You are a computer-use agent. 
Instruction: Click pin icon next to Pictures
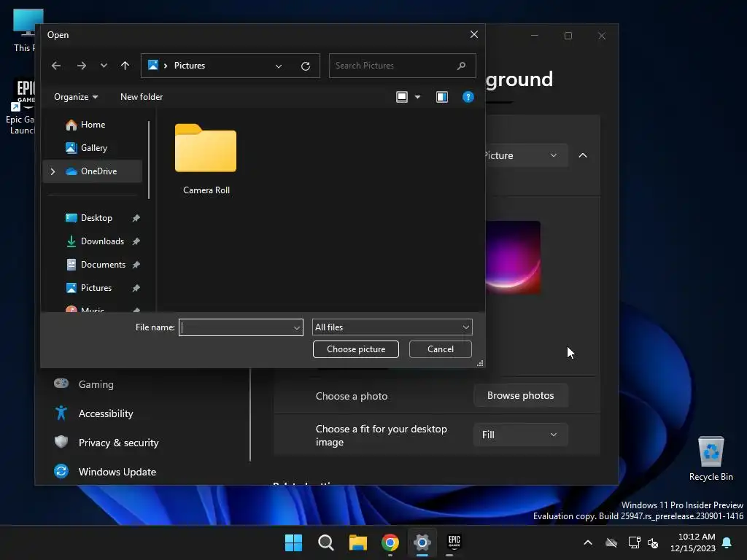point(136,288)
